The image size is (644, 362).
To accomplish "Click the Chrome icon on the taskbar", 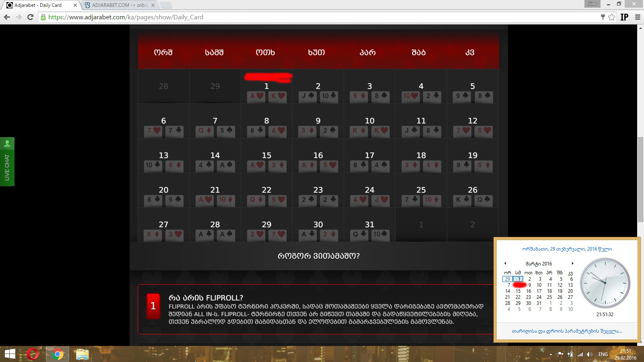I will (x=57, y=354).
